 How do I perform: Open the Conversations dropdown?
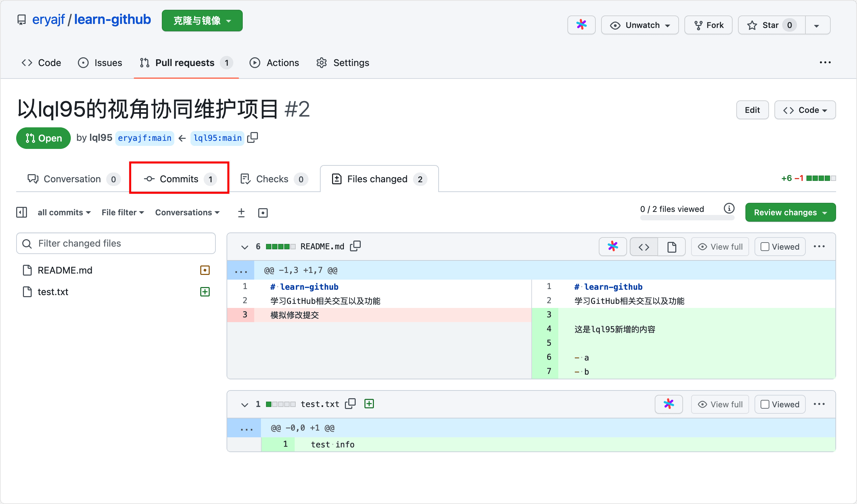coord(187,212)
